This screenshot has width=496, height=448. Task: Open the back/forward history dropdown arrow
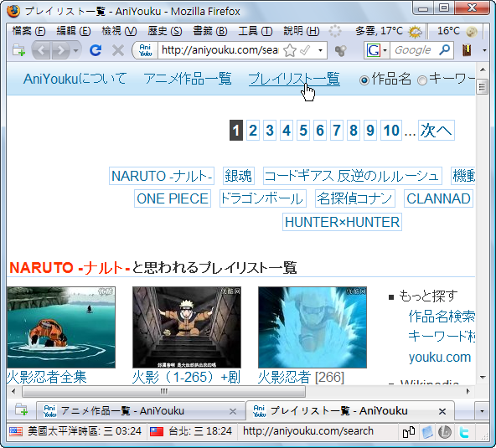pyautogui.click(x=75, y=50)
